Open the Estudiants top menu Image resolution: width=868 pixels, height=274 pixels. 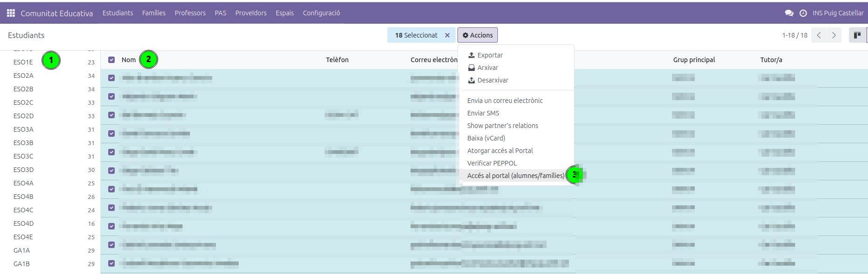coord(117,13)
